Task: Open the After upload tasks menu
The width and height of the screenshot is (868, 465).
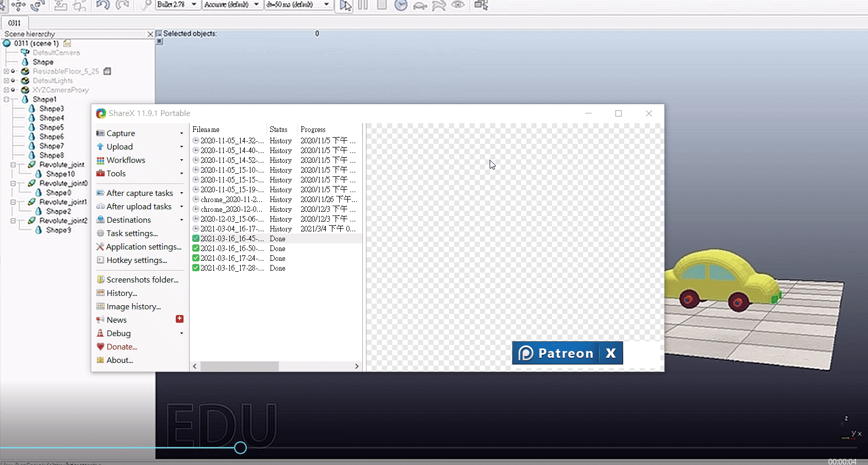Action: pos(140,207)
